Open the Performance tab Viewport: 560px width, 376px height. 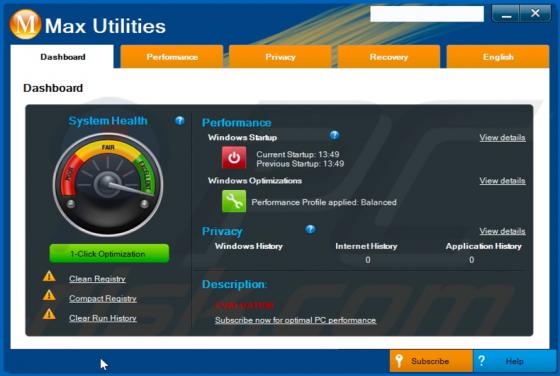[172, 57]
